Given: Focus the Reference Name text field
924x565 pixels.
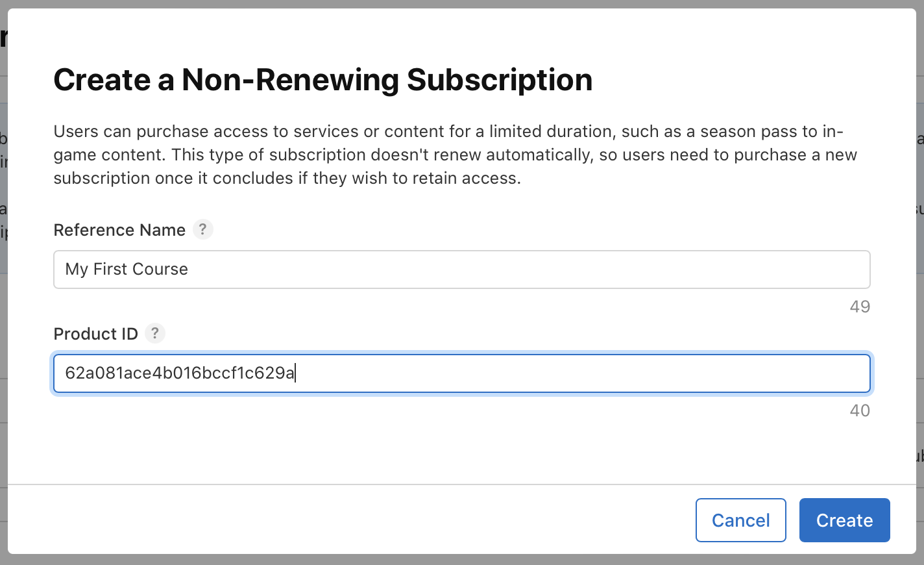Looking at the screenshot, I should click(x=461, y=270).
